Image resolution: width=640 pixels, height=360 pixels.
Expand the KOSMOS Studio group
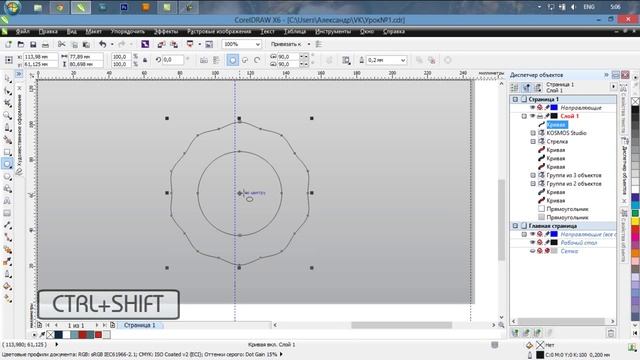pos(533,133)
